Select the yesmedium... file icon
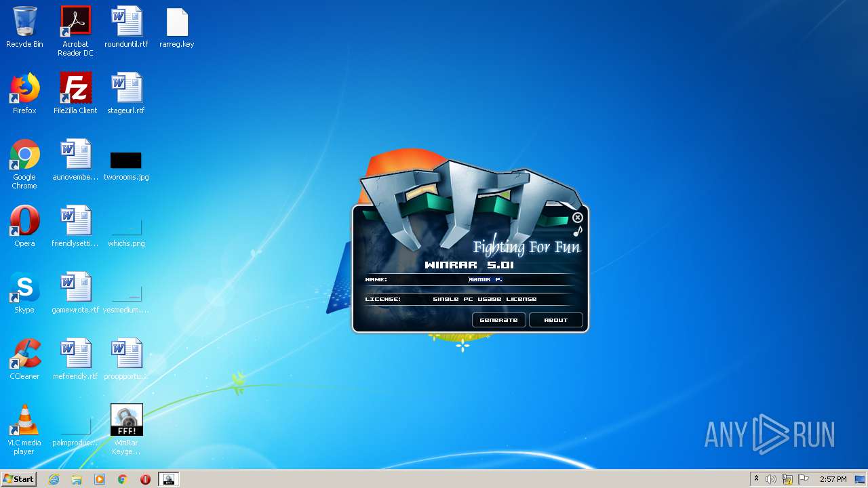Viewport: 868px width, 488px height. (126, 298)
